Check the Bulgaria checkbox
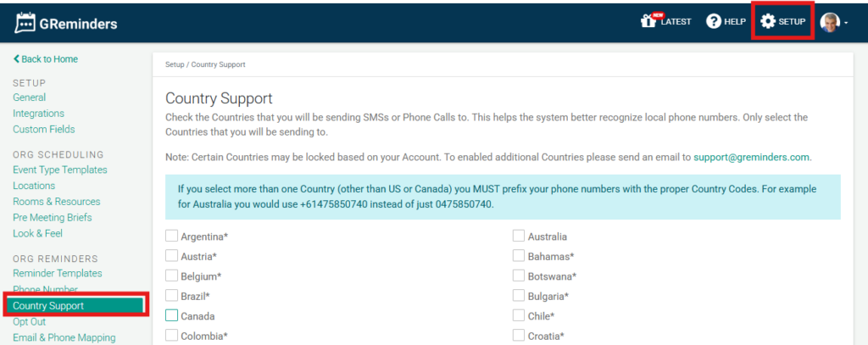The width and height of the screenshot is (868, 345). pos(519,296)
